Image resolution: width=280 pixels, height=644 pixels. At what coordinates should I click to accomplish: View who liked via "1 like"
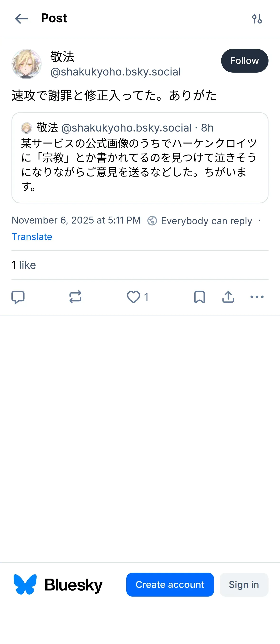coord(24,265)
